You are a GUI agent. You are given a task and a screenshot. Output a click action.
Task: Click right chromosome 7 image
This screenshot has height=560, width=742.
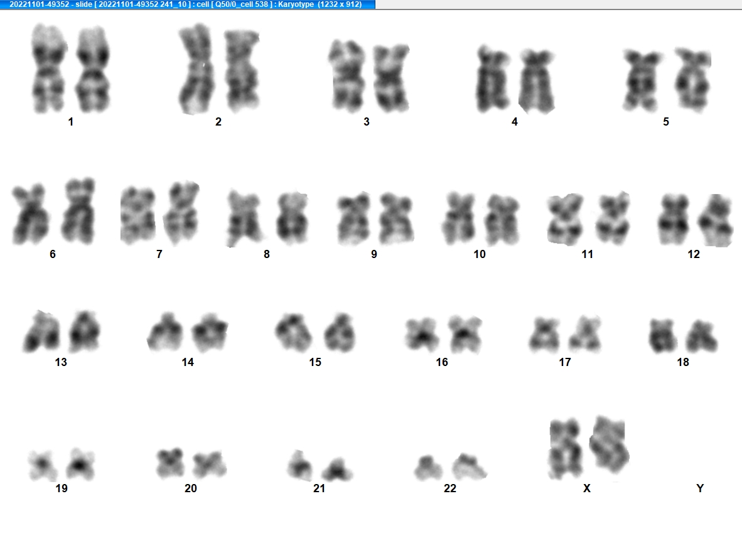tap(181, 213)
